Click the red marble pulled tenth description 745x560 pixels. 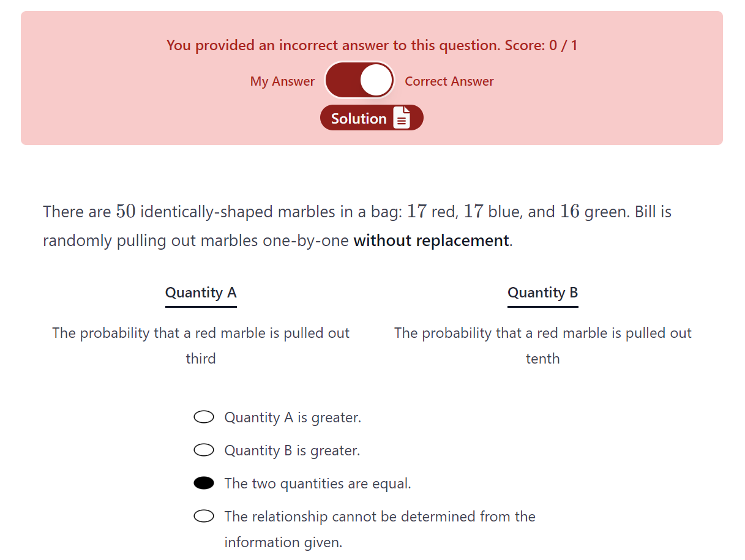click(x=543, y=346)
